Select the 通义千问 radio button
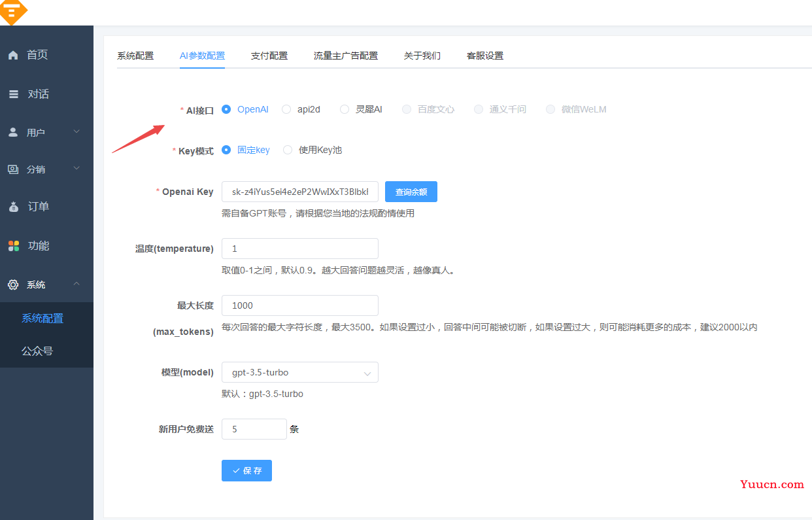 (479, 109)
